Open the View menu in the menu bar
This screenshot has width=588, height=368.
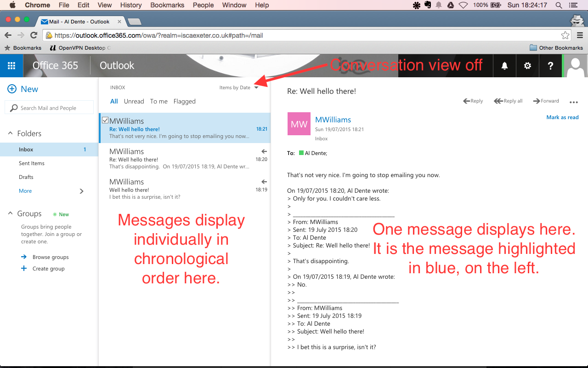pos(105,5)
